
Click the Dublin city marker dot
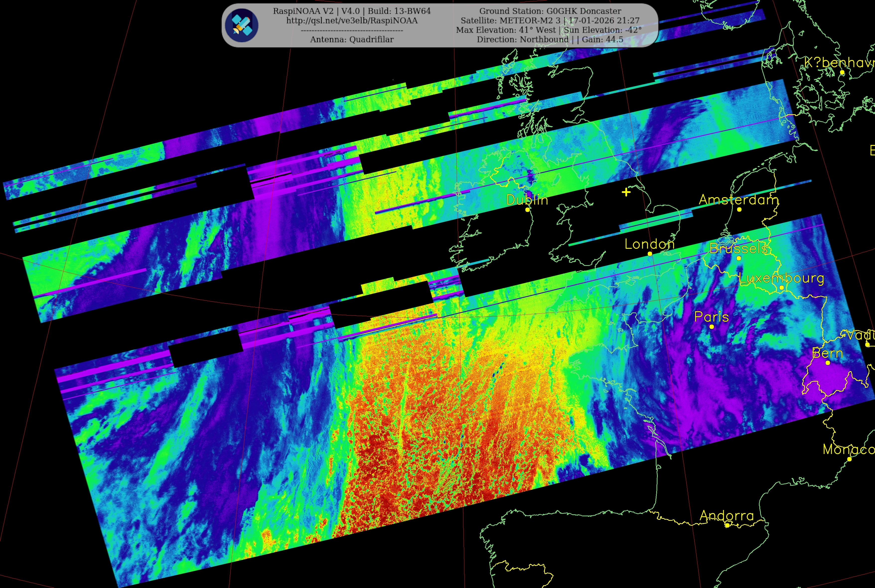tap(527, 210)
